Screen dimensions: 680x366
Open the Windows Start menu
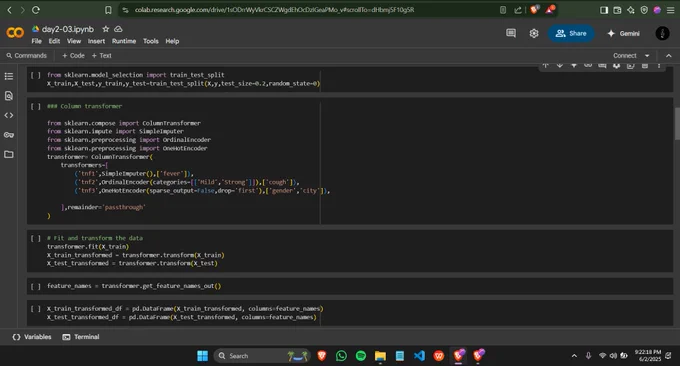(203, 356)
